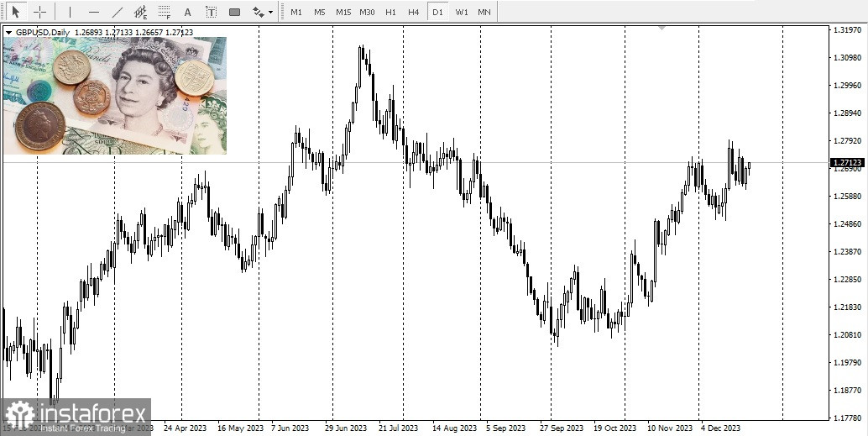868x436 pixels.
Task: Click the 16 May 2023 date label
Action: 240,428
